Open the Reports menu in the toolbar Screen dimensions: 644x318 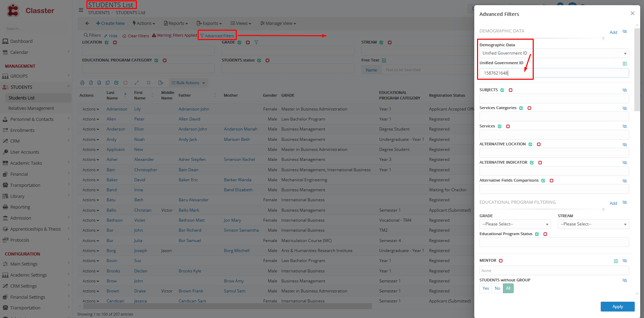176,23
